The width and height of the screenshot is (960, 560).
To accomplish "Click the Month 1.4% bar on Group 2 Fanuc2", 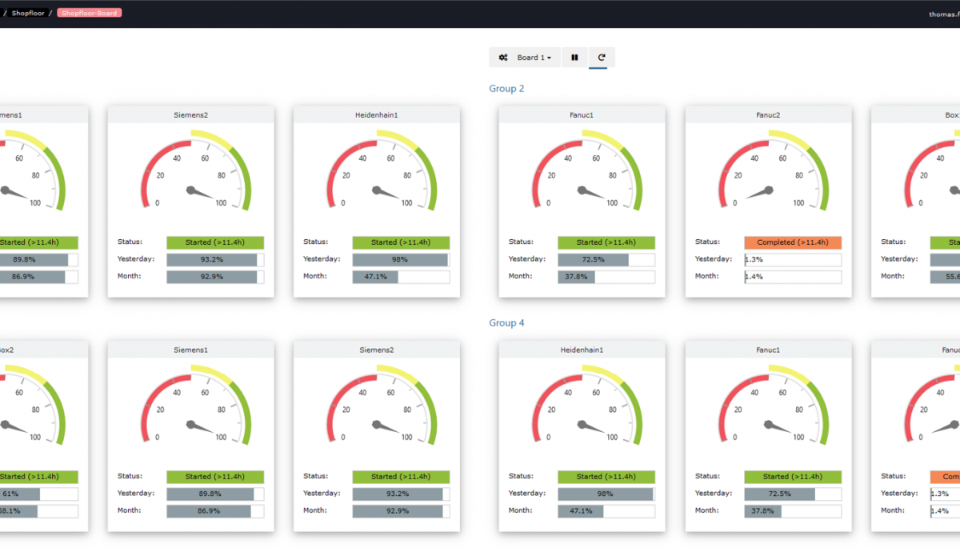I will [x=793, y=277].
